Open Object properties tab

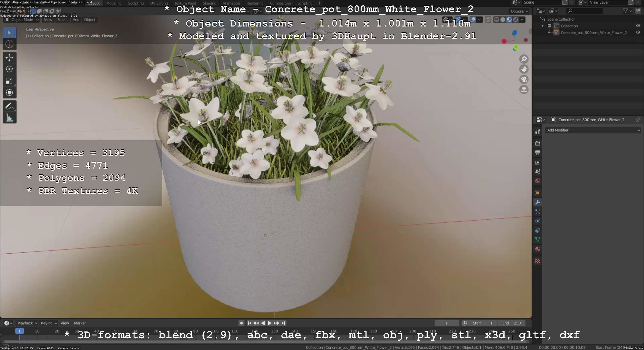[538, 193]
